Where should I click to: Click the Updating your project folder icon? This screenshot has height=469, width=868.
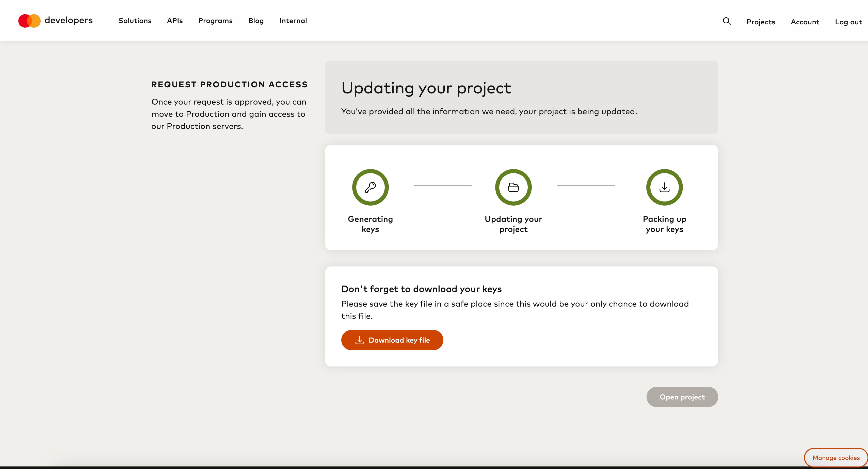pos(513,187)
